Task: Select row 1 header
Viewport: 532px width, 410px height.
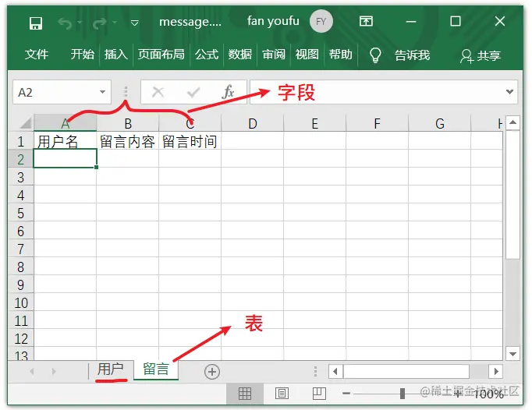Action: 21,141
